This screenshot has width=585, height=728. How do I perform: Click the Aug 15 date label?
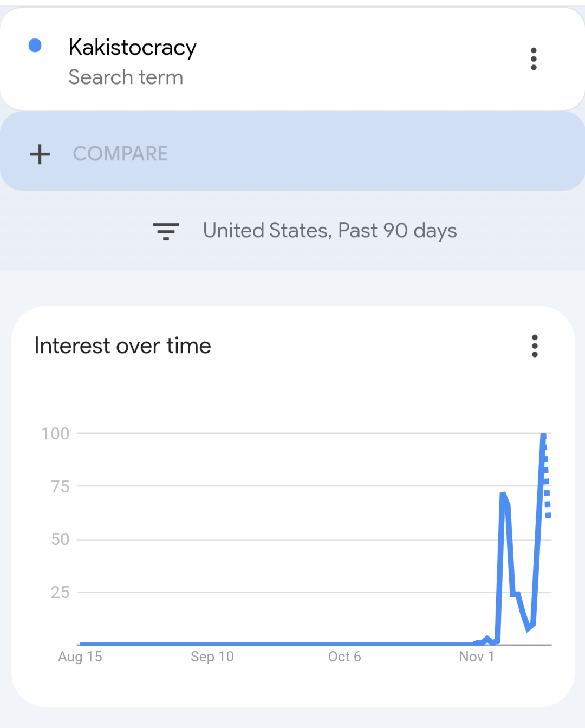80,657
